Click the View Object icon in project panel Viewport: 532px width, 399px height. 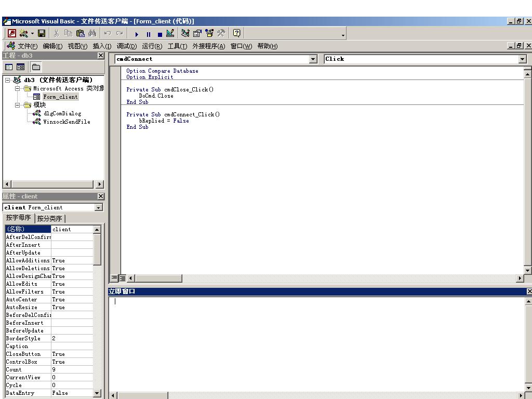click(20, 67)
